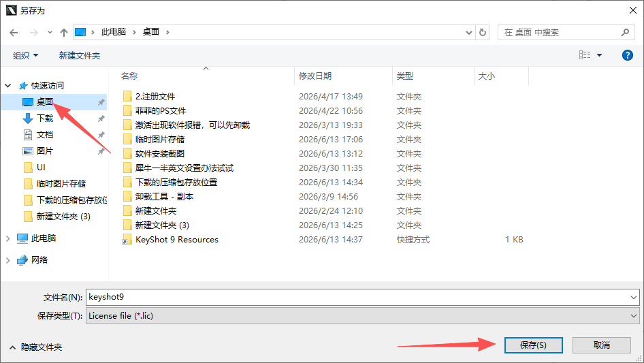Click the magnifier search icon
Screen dimensions: 644x363
(625, 33)
